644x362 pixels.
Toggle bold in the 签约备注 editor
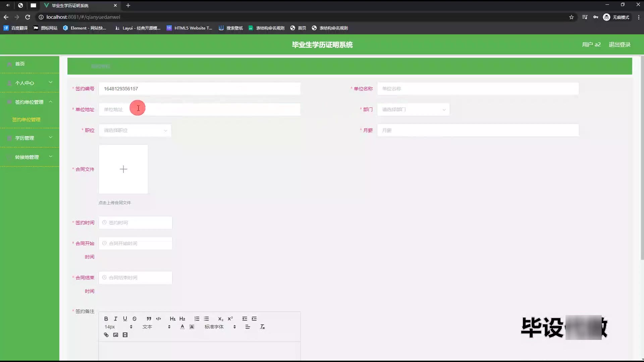(x=106, y=319)
